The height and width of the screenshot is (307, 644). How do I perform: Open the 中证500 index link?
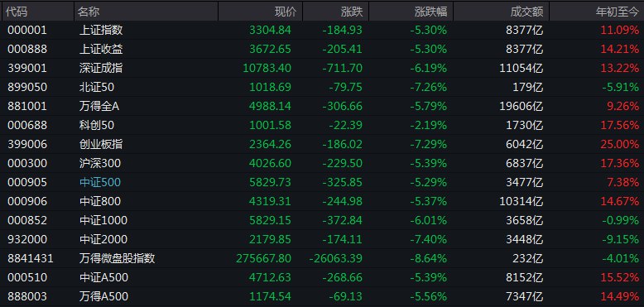[100, 182]
